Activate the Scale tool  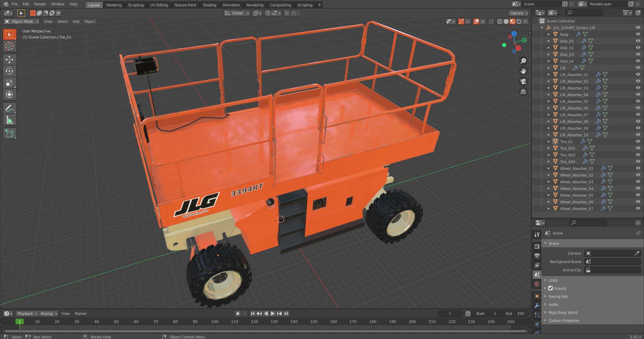pyautogui.click(x=9, y=83)
